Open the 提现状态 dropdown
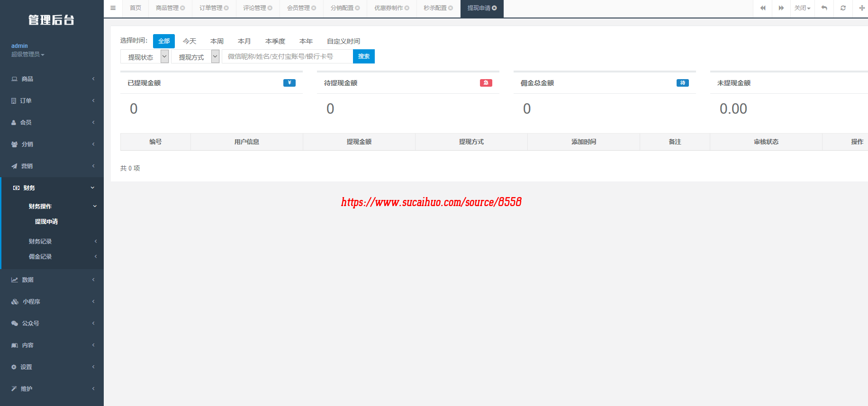This screenshot has height=406, width=868. 145,57
